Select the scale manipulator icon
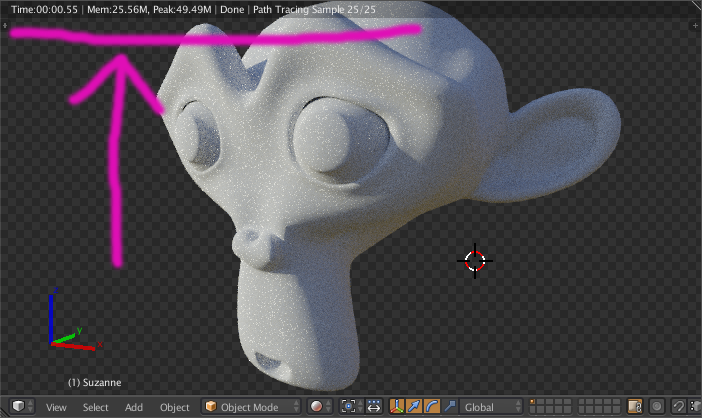The width and height of the screenshot is (702, 418). (x=449, y=406)
